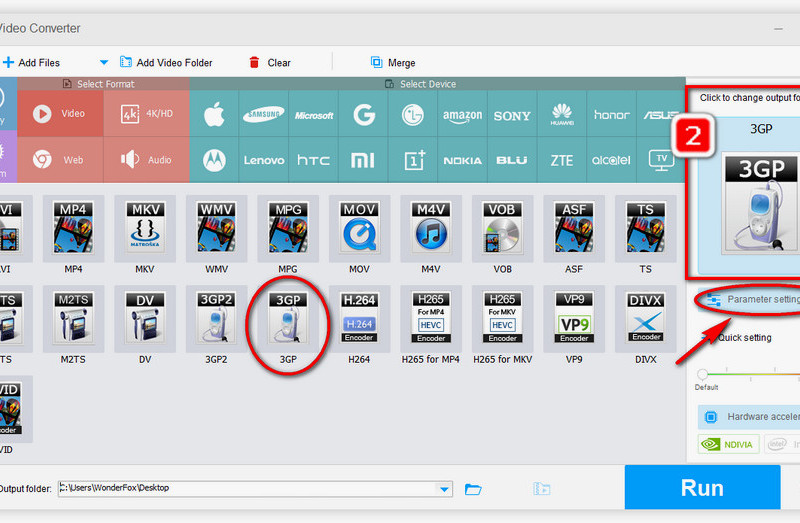The image size is (800, 523).
Task: Select the MPG format icon
Action: click(x=288, y=229)
